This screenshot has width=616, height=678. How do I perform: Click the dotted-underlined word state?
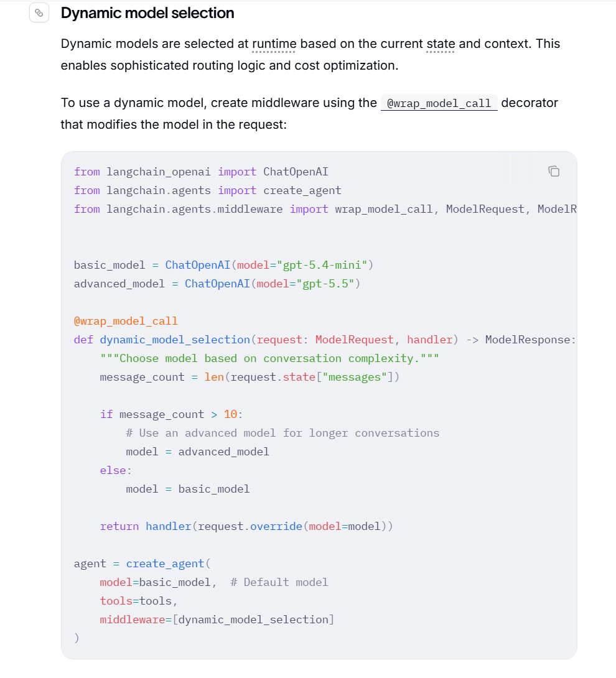(441, 44)
